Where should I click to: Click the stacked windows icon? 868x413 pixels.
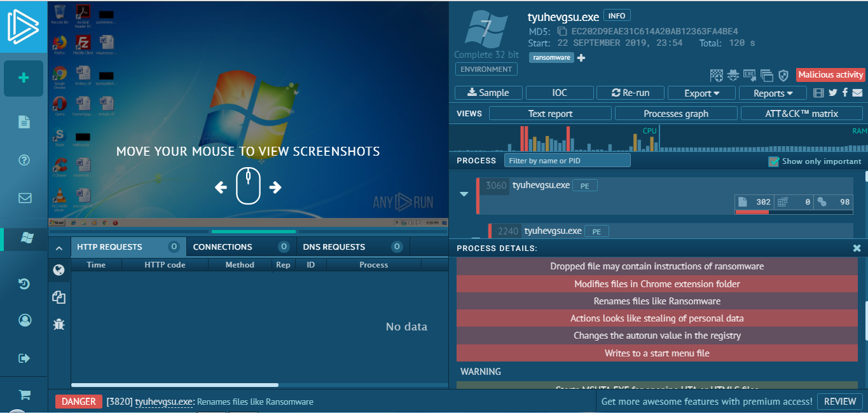[x=766, y=76]
